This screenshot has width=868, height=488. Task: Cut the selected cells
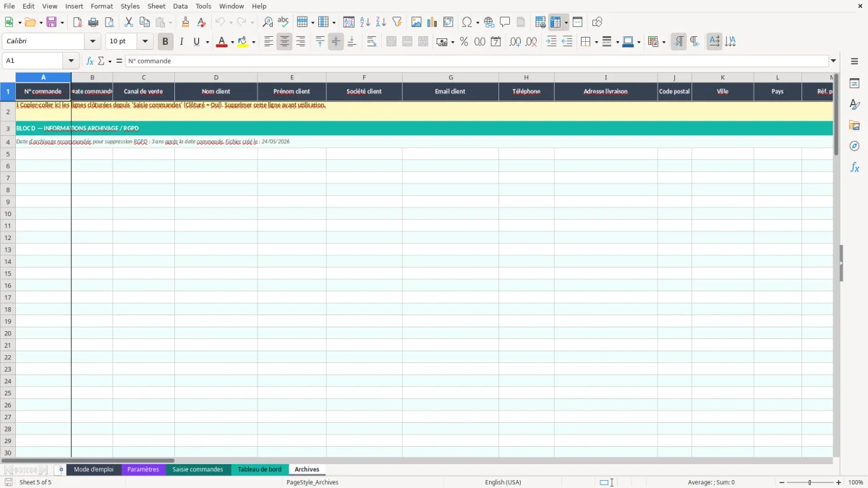coord(129,22)
